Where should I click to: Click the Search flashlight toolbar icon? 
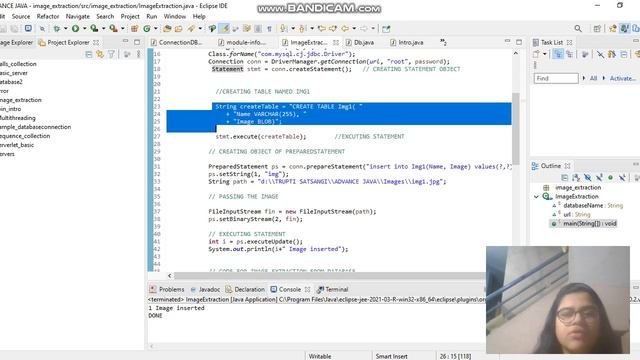pos(191,28)
